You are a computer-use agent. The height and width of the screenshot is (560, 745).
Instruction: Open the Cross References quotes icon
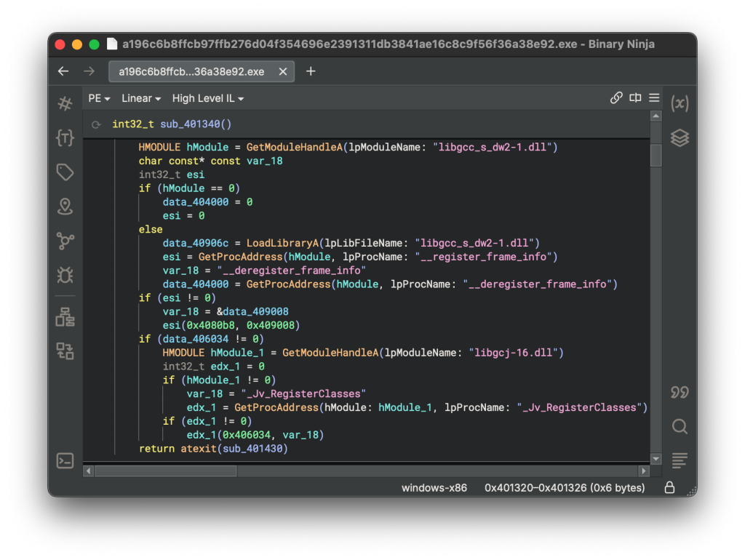point(680,392)
